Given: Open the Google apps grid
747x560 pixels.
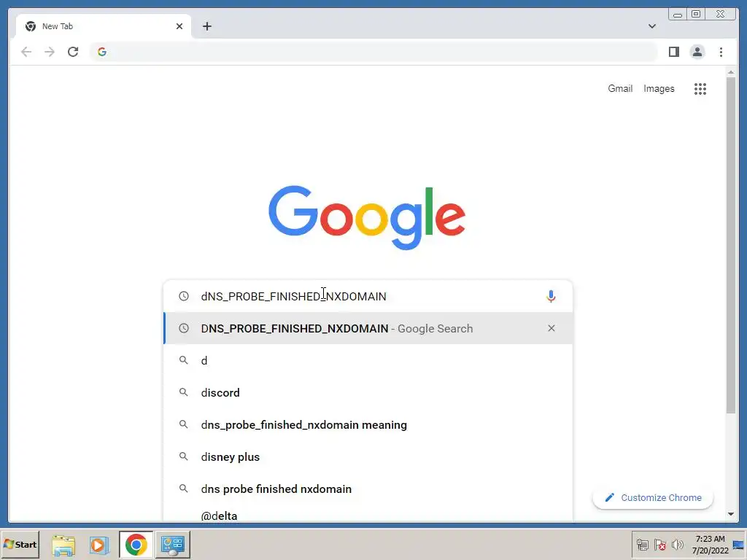Looking at the screenshot, I should pyautogui.click(x=700, y=88).
